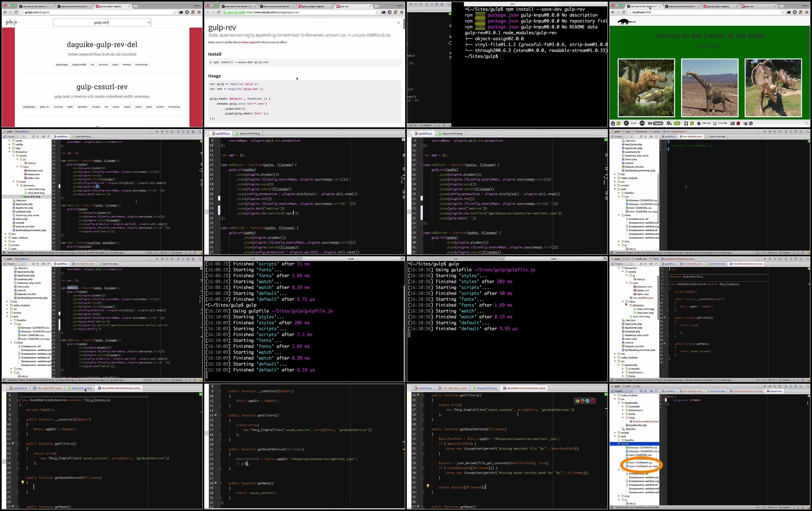Open file in Firefox from editor browser popup
Viewport: 812px width, 511px height.
(x=583, y=401)
